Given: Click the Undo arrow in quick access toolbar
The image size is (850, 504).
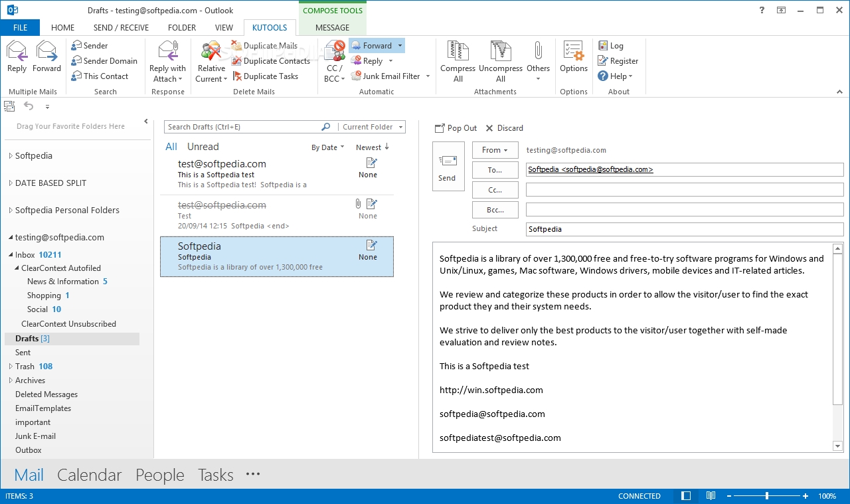Looking at the screenshot, I should pos(29,106).
